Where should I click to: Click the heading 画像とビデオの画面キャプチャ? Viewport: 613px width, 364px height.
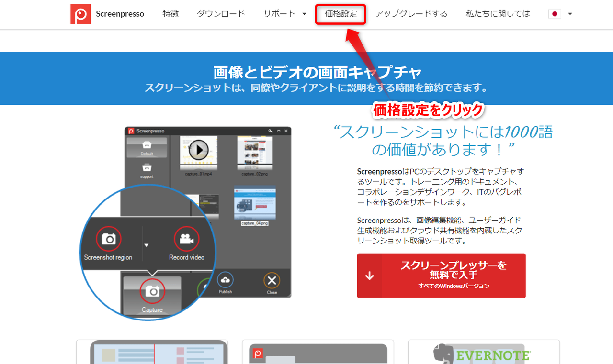[x=318, y=72]
